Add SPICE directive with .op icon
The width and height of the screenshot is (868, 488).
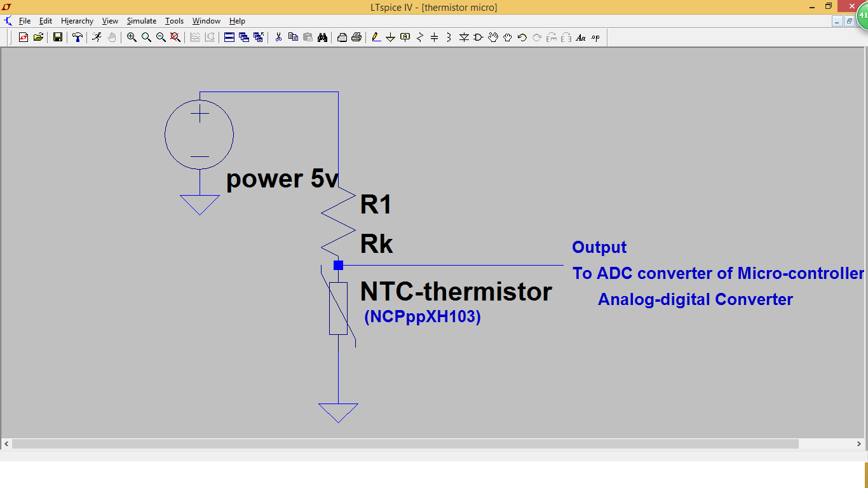tap(595, 37)
